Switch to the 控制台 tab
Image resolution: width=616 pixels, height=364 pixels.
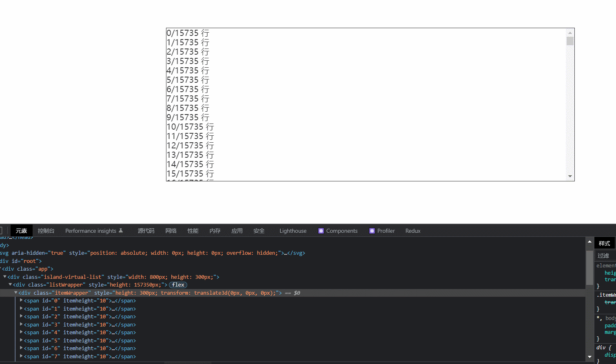click(x=46, y=231)
